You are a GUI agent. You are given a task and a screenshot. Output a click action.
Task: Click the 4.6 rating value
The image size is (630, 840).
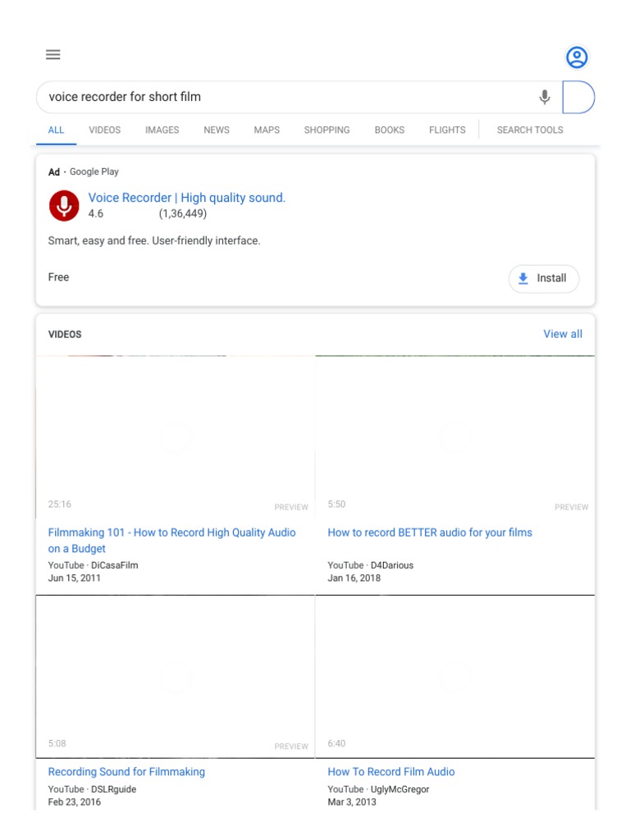pyautogui.click(x=96, y=214)
